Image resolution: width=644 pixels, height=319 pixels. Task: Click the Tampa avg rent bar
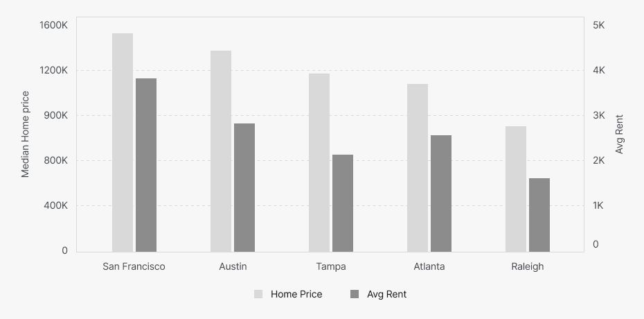[343, 203]
